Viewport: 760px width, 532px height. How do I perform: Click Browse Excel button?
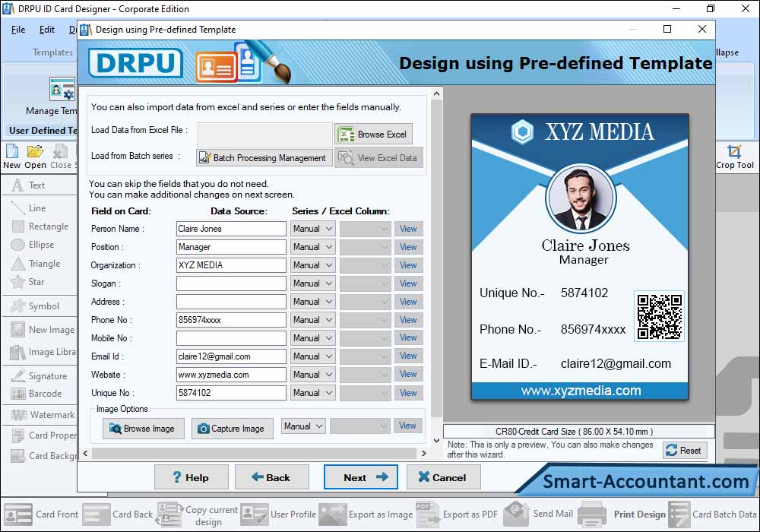click(x=373, y=135)
